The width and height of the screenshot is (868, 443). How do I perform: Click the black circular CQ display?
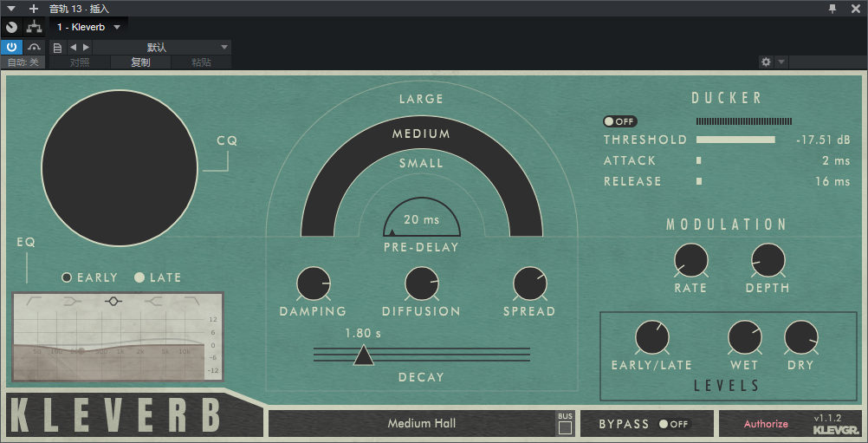[120, 168]
